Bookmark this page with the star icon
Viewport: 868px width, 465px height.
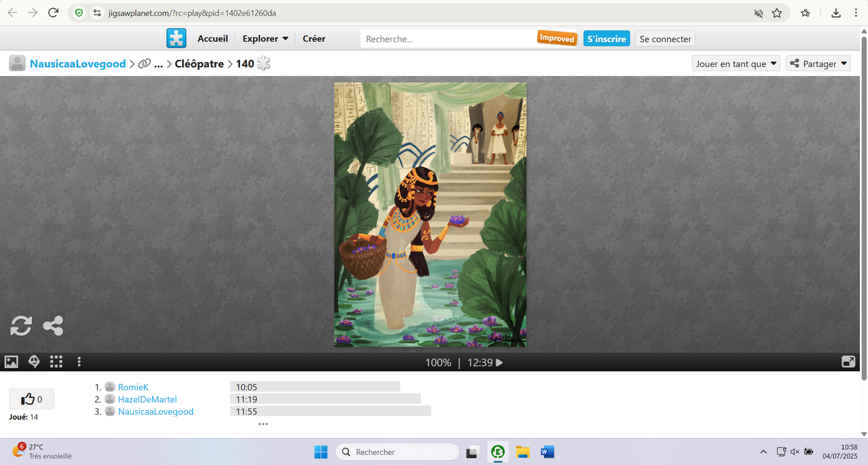click(777, 13)
